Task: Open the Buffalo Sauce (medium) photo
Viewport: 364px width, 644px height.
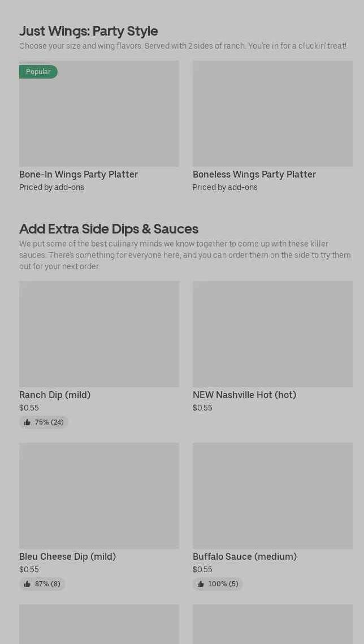Action: (x=272, y=496)
